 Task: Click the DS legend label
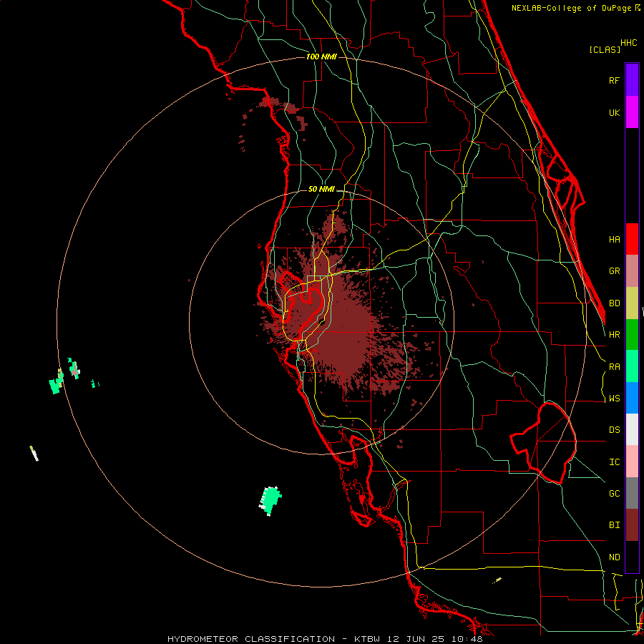pos(614,430)
